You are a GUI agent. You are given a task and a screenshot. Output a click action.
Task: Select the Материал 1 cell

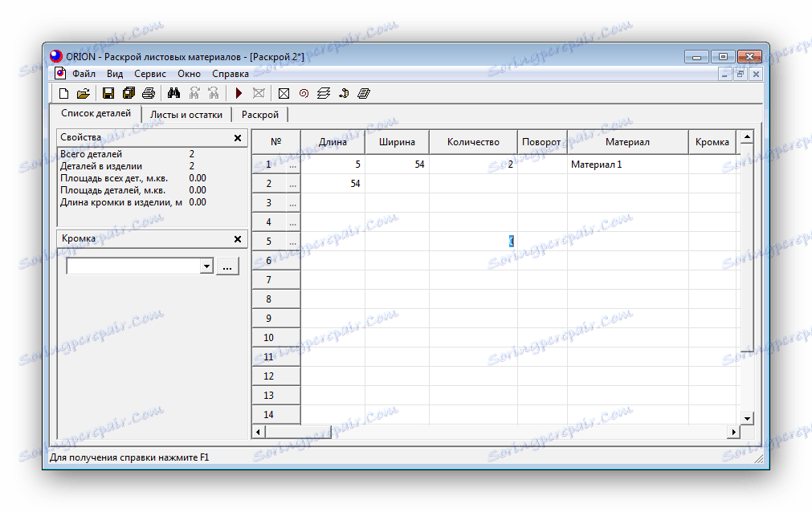coord(627,165)
